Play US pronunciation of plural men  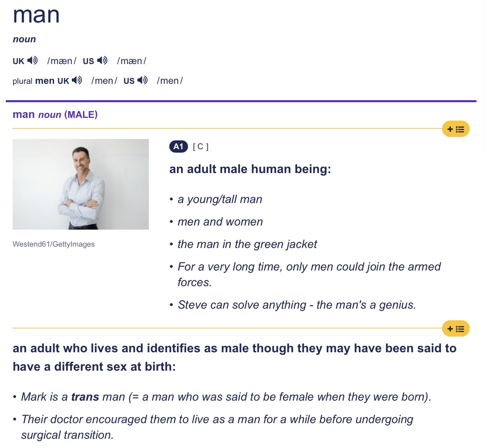pyautogui.click(x=142, y=80)
